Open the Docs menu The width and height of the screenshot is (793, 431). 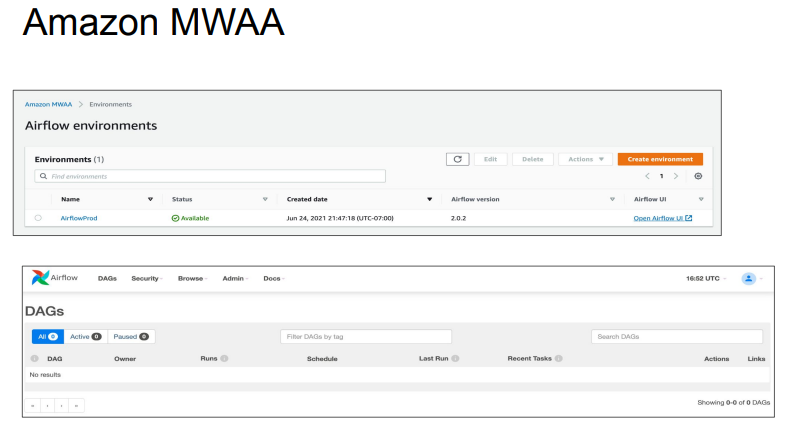274,278
